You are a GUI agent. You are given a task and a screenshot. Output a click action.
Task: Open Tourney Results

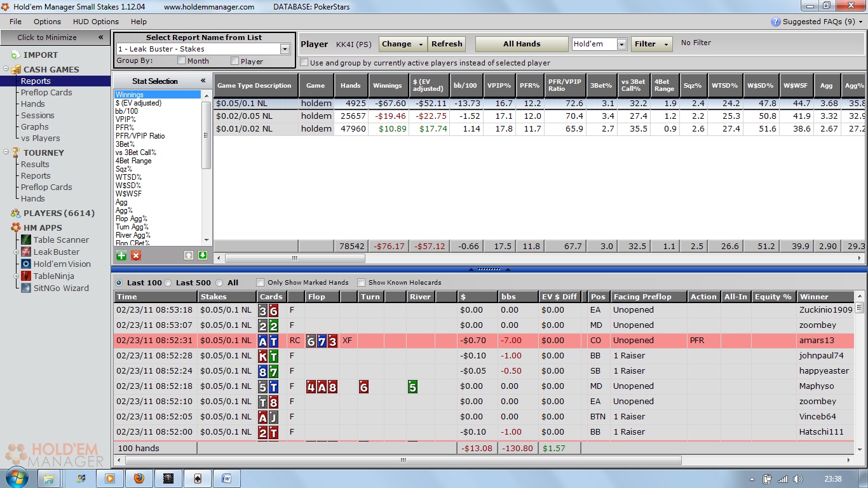coord(35,164)
